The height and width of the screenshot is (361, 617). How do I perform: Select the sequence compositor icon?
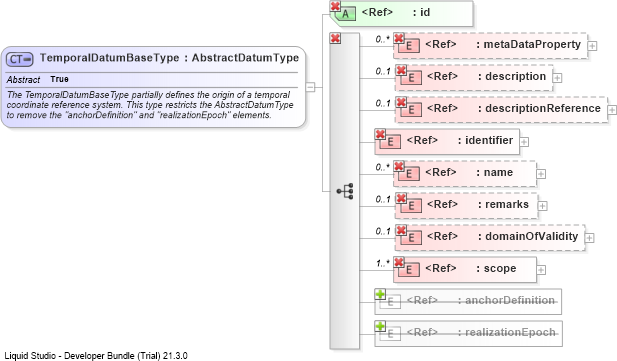pos(345,191)
